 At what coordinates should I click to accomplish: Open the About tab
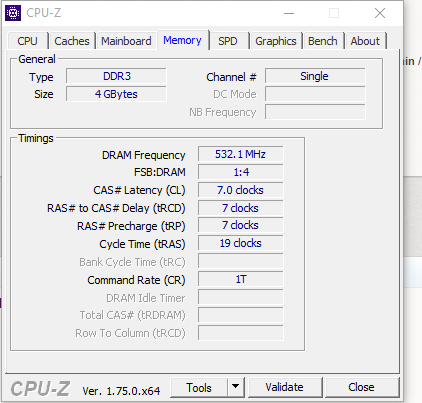coord(365,41)
